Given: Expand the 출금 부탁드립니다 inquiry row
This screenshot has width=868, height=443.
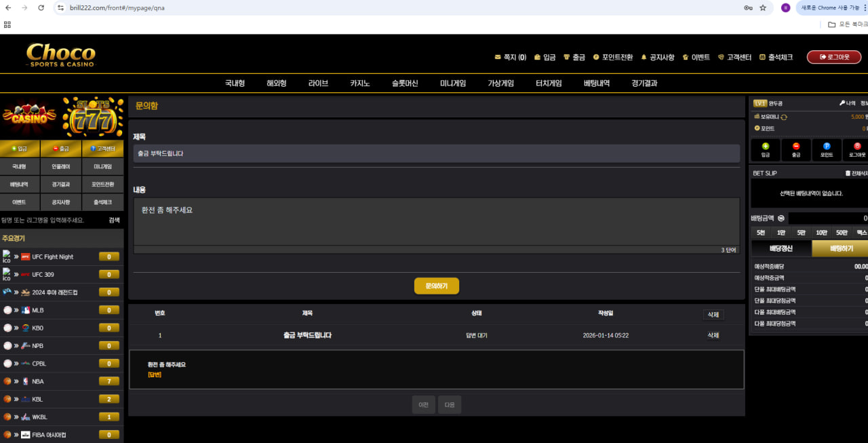Looking at the screenshot, I should click(307, 336).
